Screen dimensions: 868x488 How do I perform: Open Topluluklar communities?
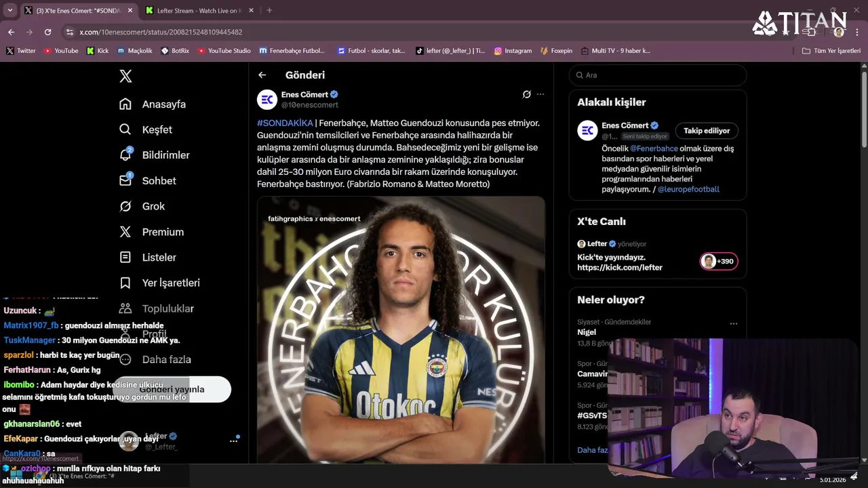(157, 308)
